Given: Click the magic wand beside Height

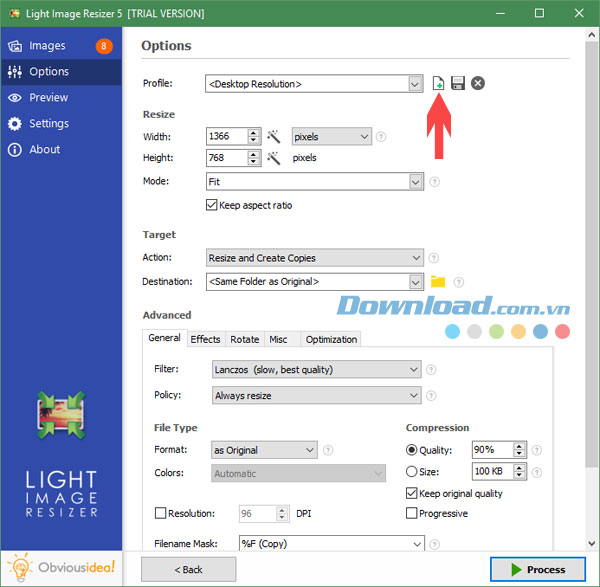Looking at the screenshot, I should pos(274,158).
